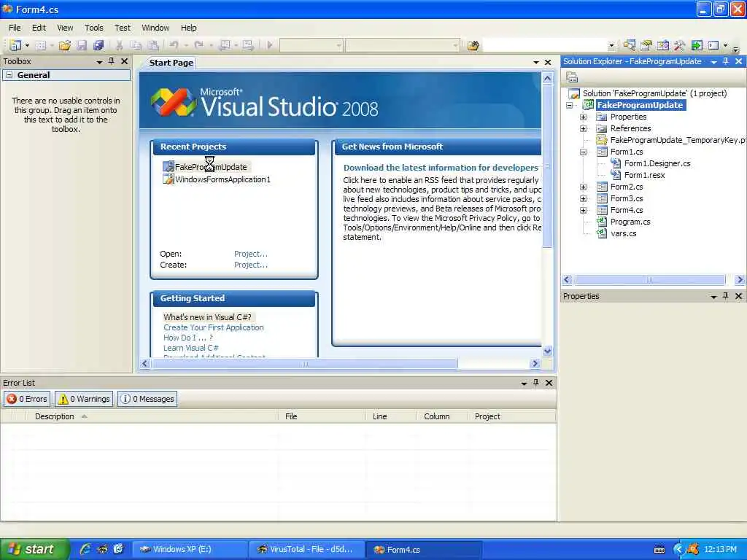Pin the Solution Explorer with auto-hide icon

(726, 61)
